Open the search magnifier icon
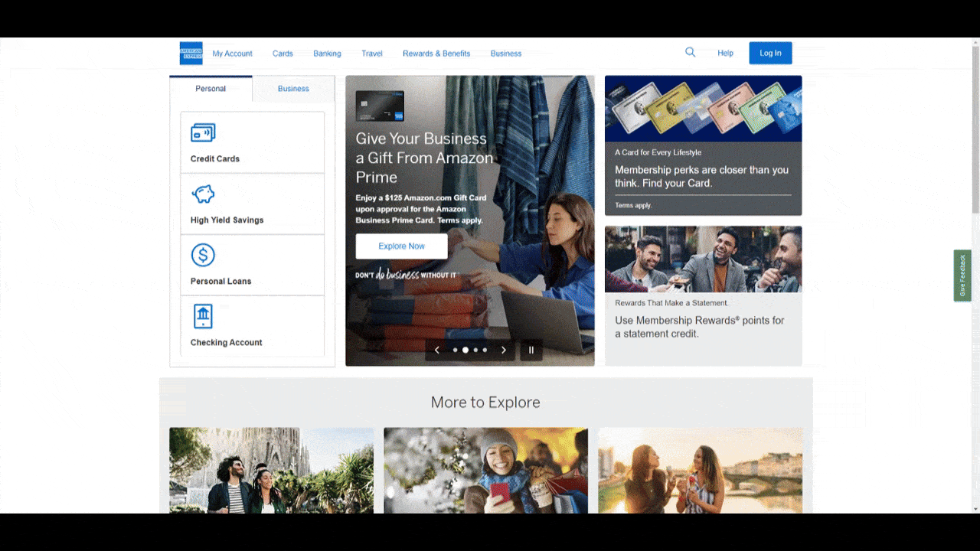980x551 pixels. tap(690, 52)
